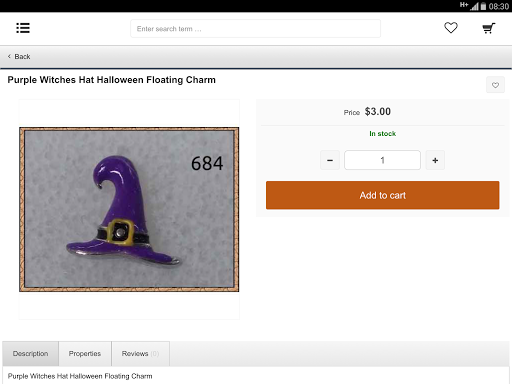Viewport: 512px width, 384px height.
Task: Go back using the Back chevron
Action: point(9,56)
